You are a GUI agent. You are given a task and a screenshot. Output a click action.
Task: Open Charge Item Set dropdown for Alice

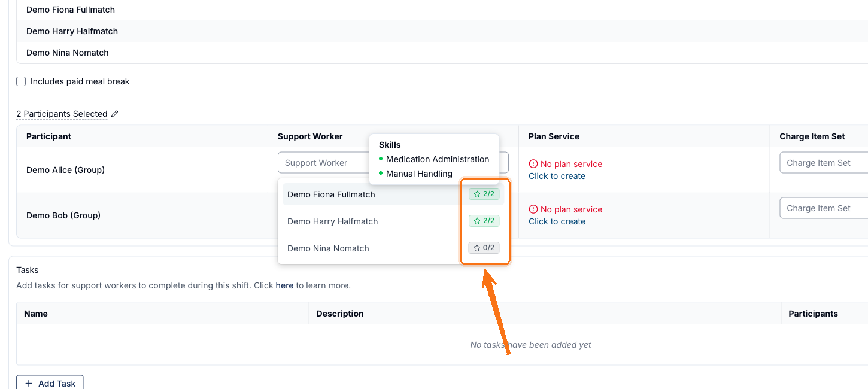(x=824, y=163)
